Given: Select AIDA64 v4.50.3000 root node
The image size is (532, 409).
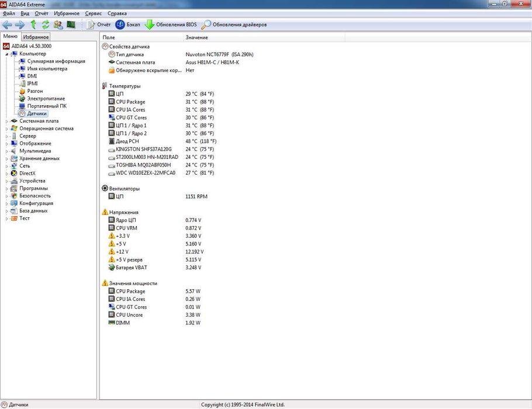Looking at the screenshot, I should pyautogui.click(x=31, y=46).
